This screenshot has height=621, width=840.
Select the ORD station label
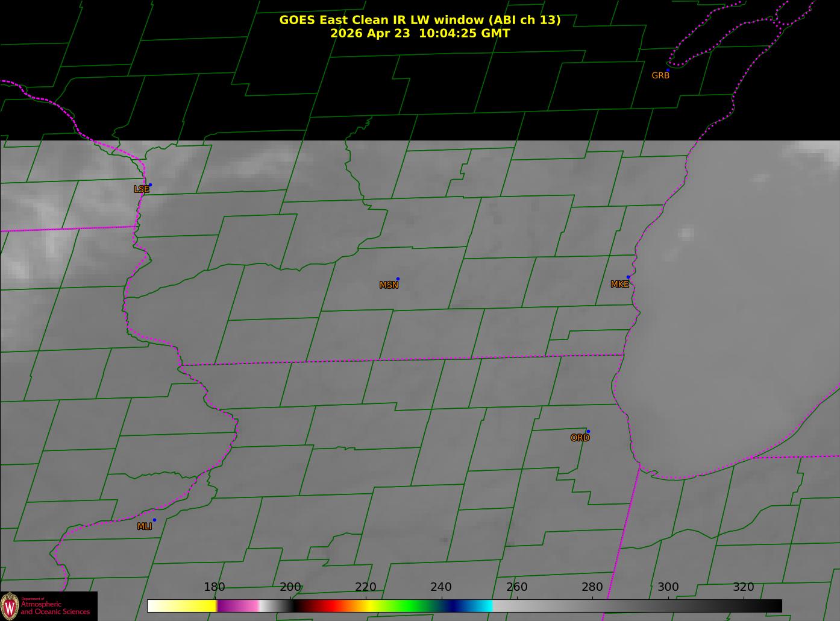pos(580,438)
